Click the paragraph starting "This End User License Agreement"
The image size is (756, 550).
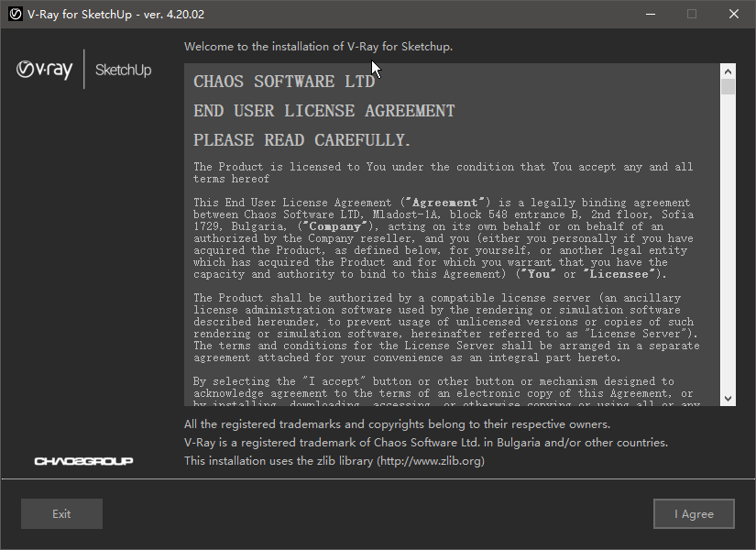click(444, 238)
